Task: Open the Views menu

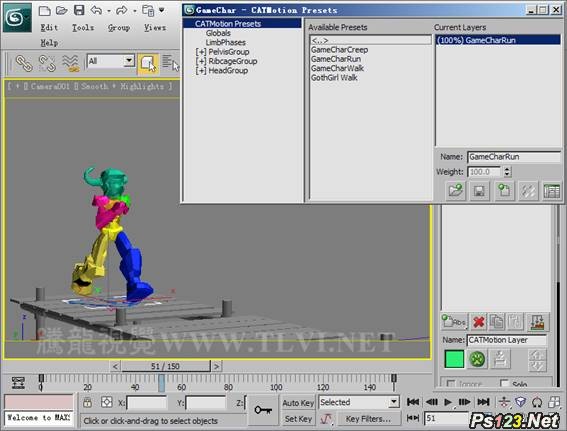Action: (155, 27)
